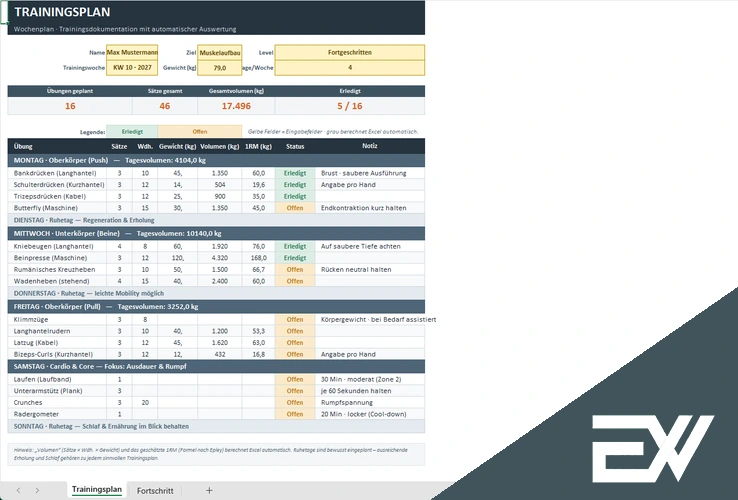Viewport: 738px width, 500px height.
Task: Click the 1RM (kg) column header
Action: pyautogui.click(x=258, y=146)
